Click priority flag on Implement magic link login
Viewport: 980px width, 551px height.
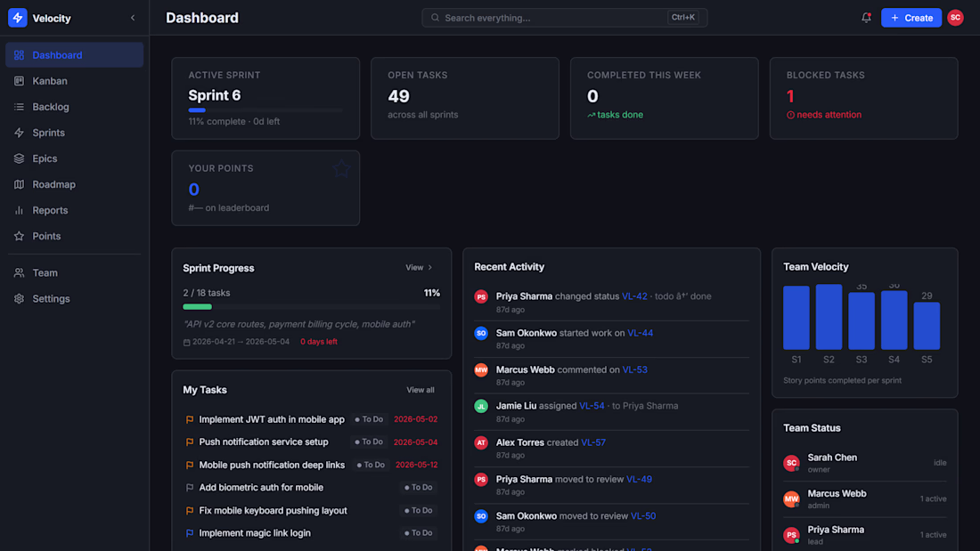(190, 533)
